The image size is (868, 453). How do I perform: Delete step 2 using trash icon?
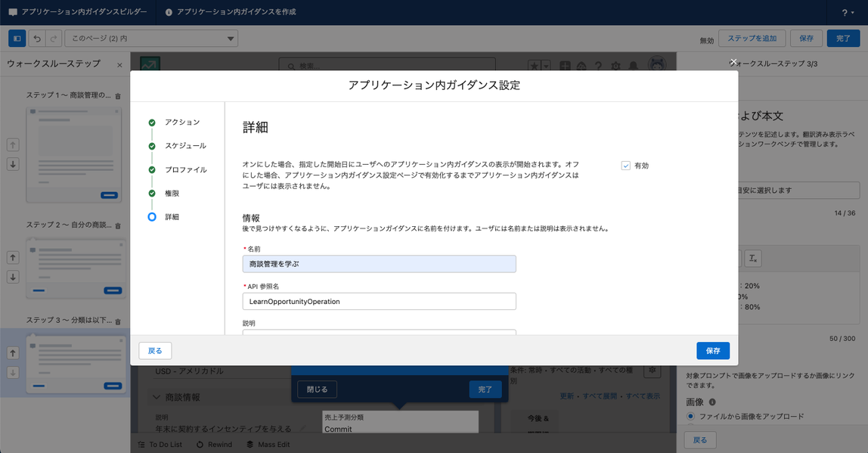pyautogui.click(x=118, y=226)
